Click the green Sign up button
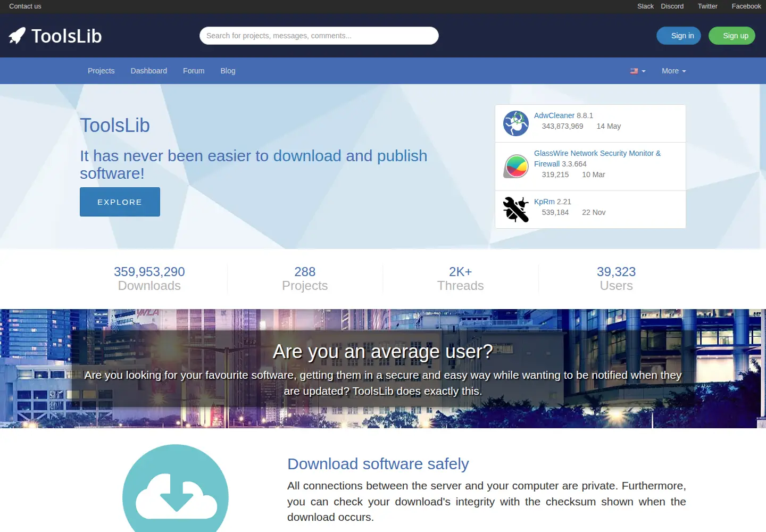Image resolution: width=766 pixels, height=532 pixels. [732, 36]
